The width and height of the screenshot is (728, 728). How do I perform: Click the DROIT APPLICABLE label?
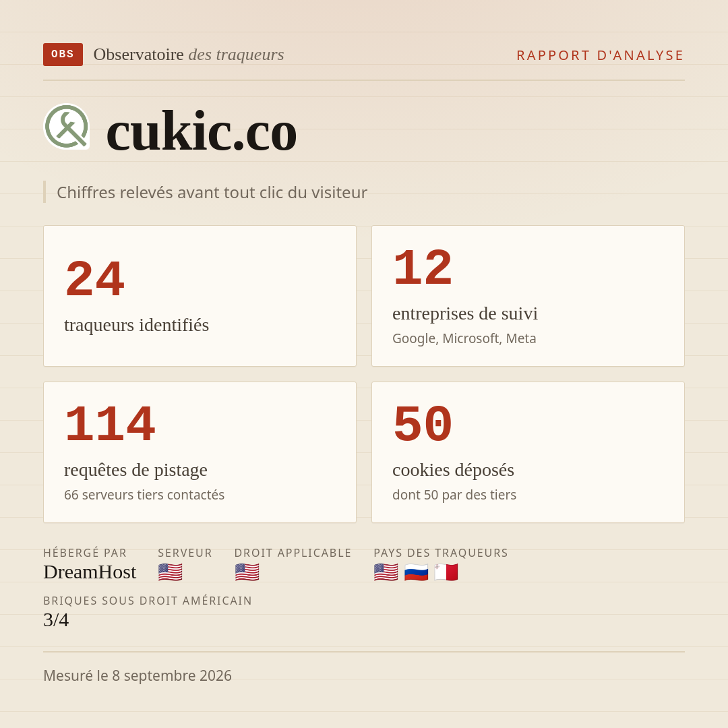click(x=293, y=553)
